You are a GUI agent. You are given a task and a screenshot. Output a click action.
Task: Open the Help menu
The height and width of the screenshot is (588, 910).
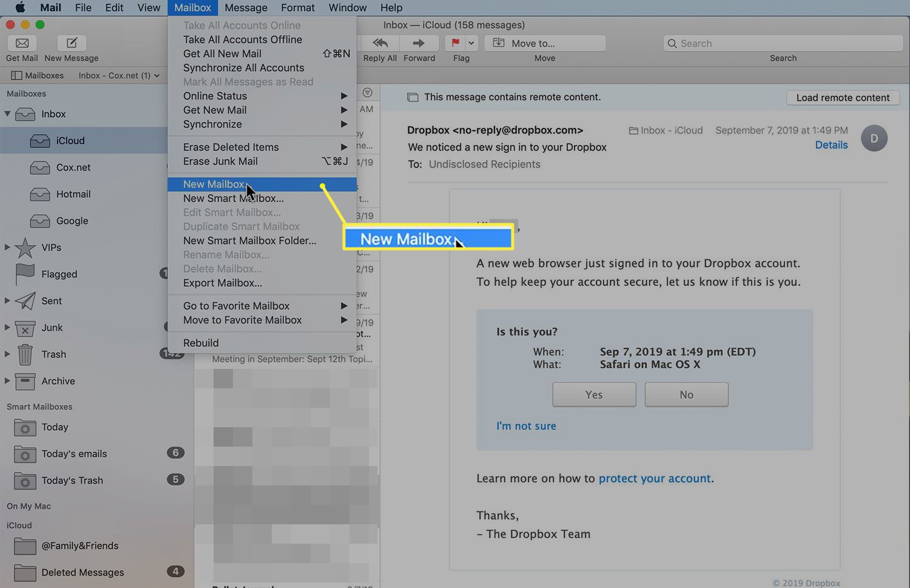point(391,7)
